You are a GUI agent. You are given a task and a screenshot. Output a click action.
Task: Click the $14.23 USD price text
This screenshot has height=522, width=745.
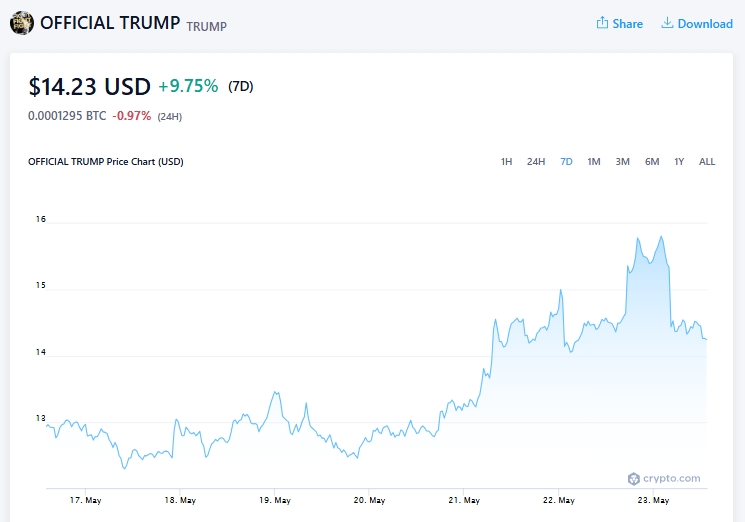[x=89, y=87]
